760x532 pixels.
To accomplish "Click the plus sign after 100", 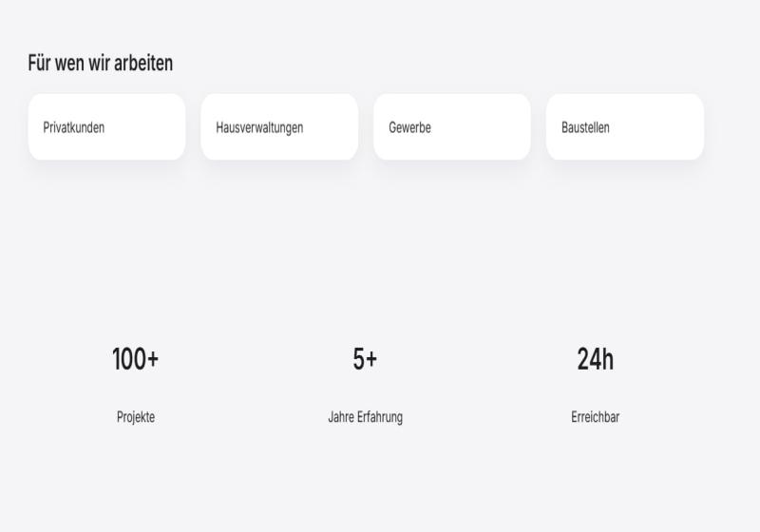I will click(152, 360).
